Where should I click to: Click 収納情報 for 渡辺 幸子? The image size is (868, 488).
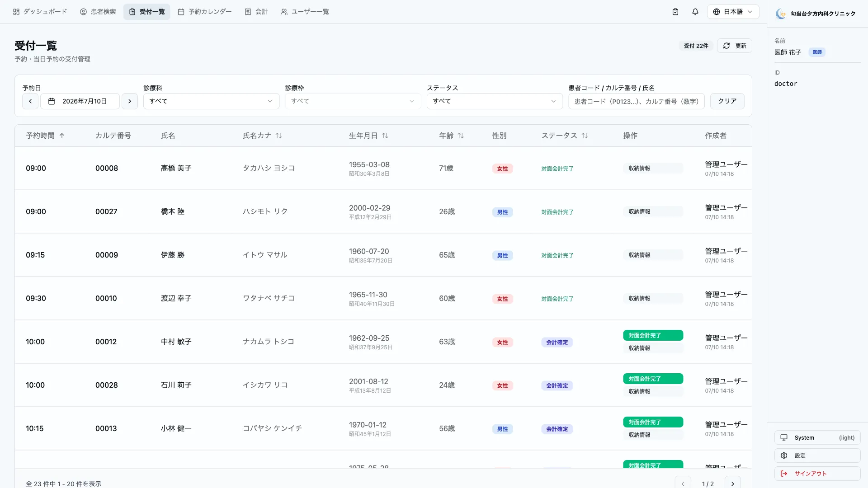653,298
